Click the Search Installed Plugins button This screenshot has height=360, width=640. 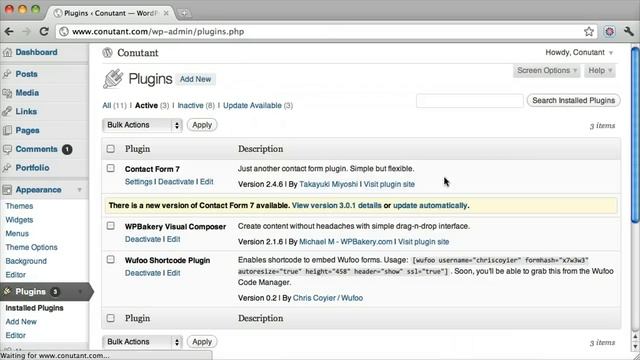click(x=573, y=100)
